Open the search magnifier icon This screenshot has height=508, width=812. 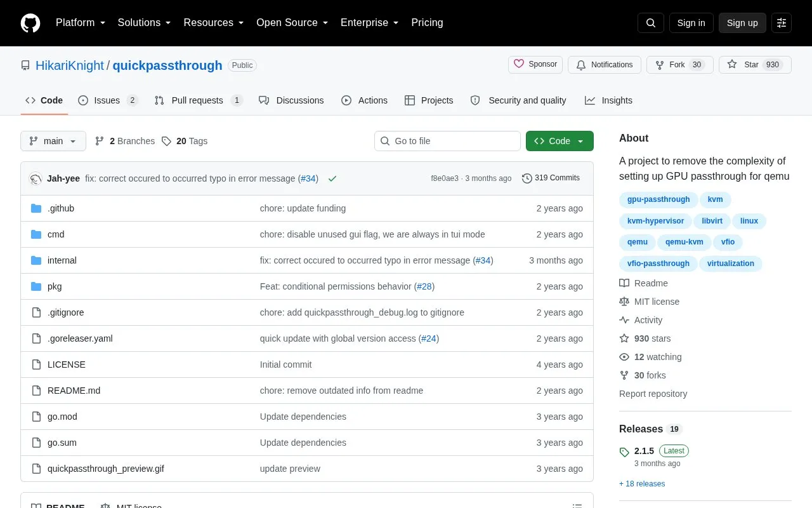(651, 23)
